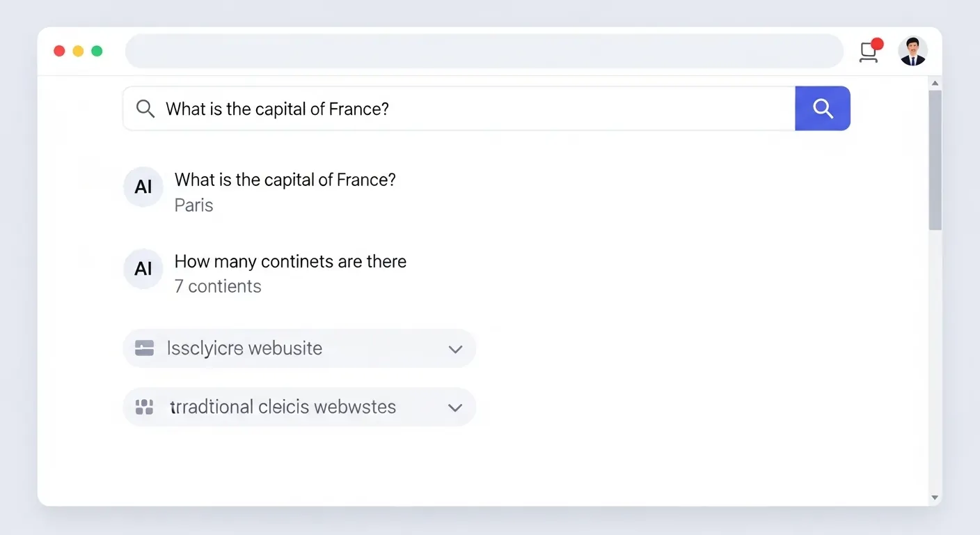Click the scrollbar down arrow
Viewport: 980px width, 535px height.
[x=935, y=497]
